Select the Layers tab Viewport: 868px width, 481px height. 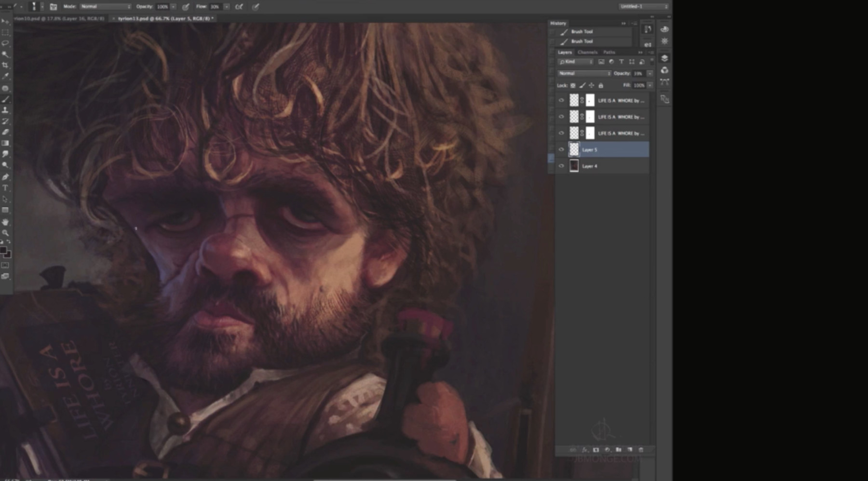[x=565, y=52]
